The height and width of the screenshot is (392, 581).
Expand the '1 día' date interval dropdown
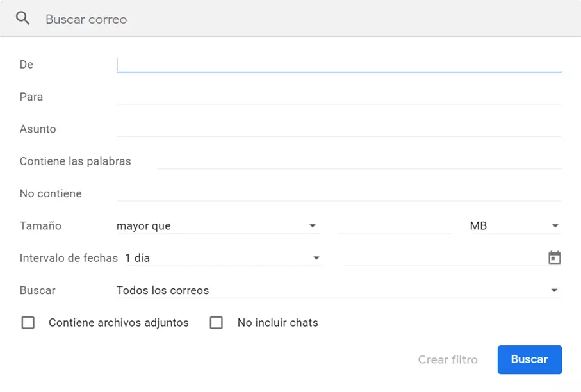pos(222,258)
